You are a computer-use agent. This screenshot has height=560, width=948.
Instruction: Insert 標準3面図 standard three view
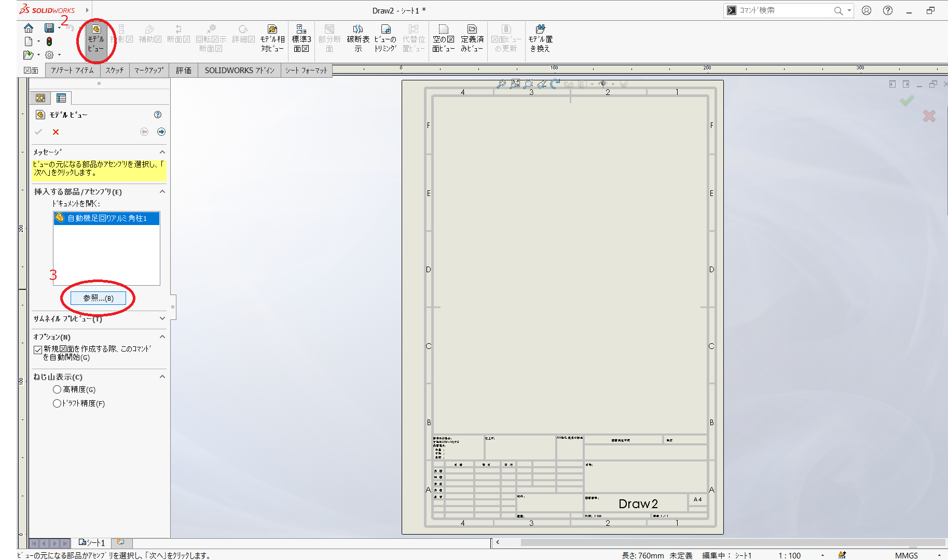[301, 39]
